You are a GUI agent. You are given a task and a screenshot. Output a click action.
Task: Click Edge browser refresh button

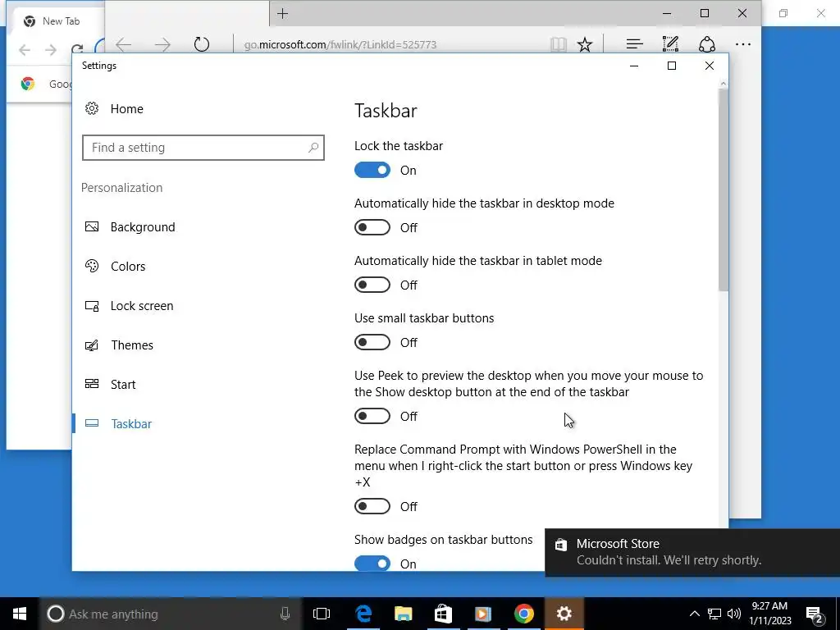(x=202, y=44)
